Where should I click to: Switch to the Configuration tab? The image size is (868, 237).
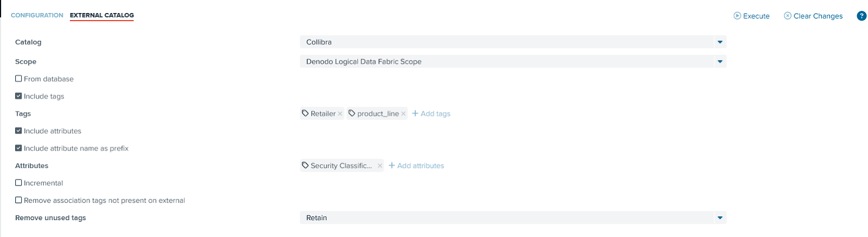pos(37,15)
